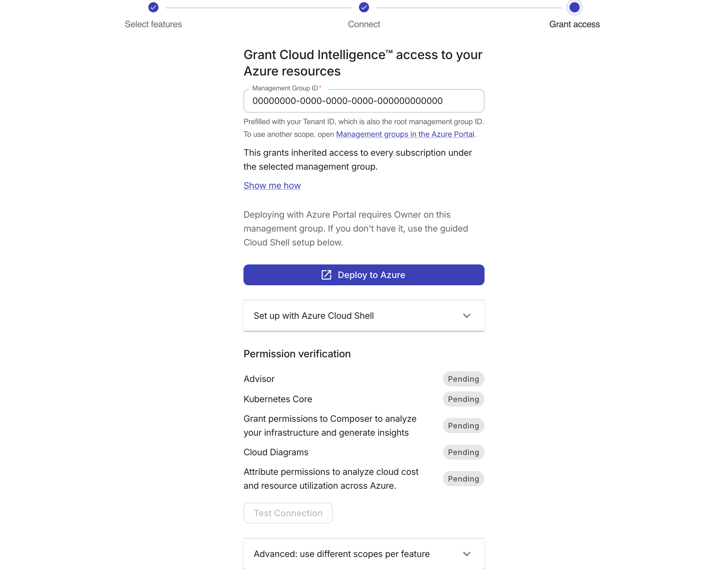This screenshot has height=569, width=728.
Task: Open Advanced: use different scopes per feature
Action: 364,554
